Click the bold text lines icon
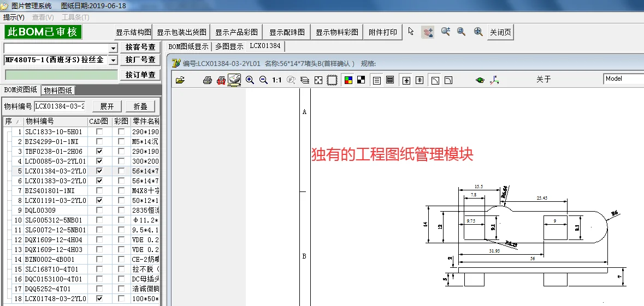 390,80
